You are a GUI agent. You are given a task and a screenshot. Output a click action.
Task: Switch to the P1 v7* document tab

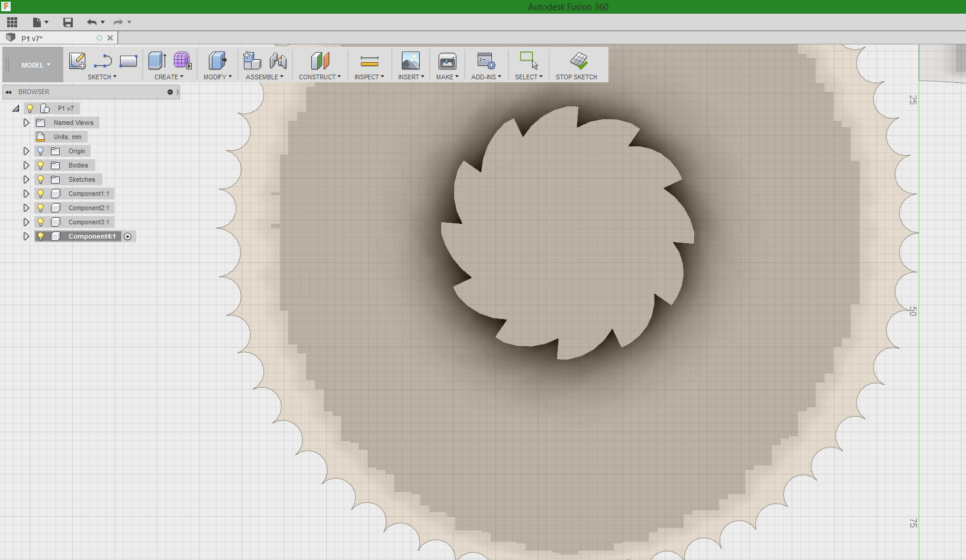32,38
